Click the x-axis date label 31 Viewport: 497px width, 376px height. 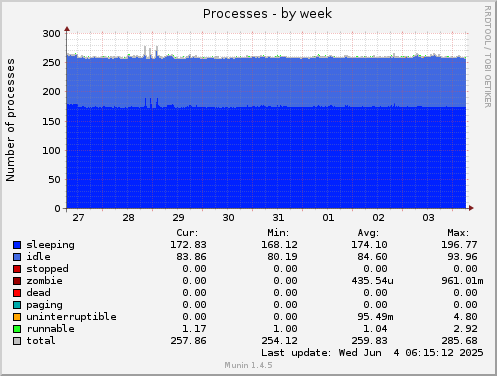pyautogui.click(x=278, y=218)
